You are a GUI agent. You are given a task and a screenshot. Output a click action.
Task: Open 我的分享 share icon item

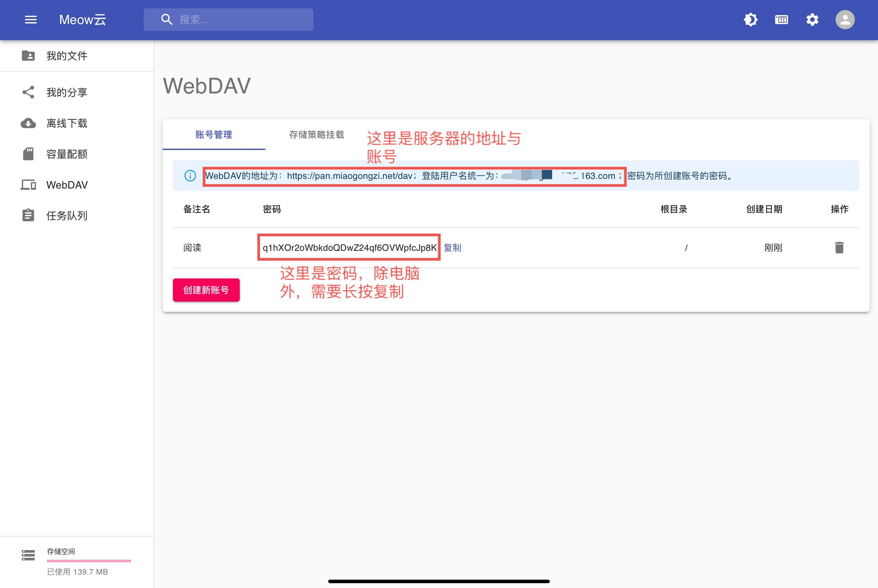pos(67,92)
